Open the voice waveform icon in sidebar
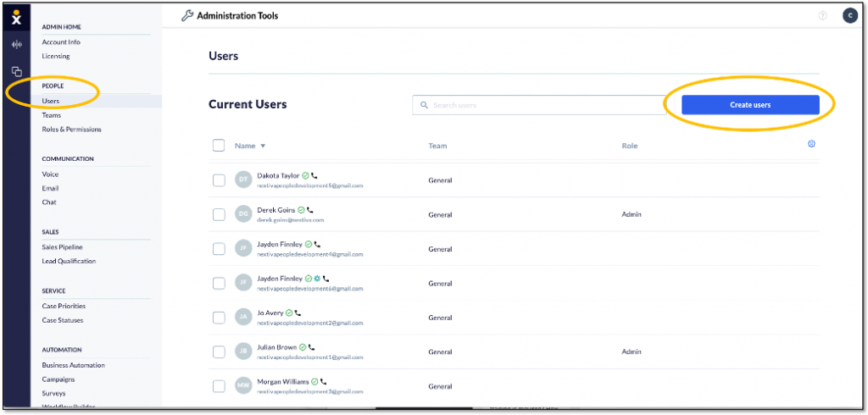The height and width of the screenshot is (415, 868). tap(17, 45)
